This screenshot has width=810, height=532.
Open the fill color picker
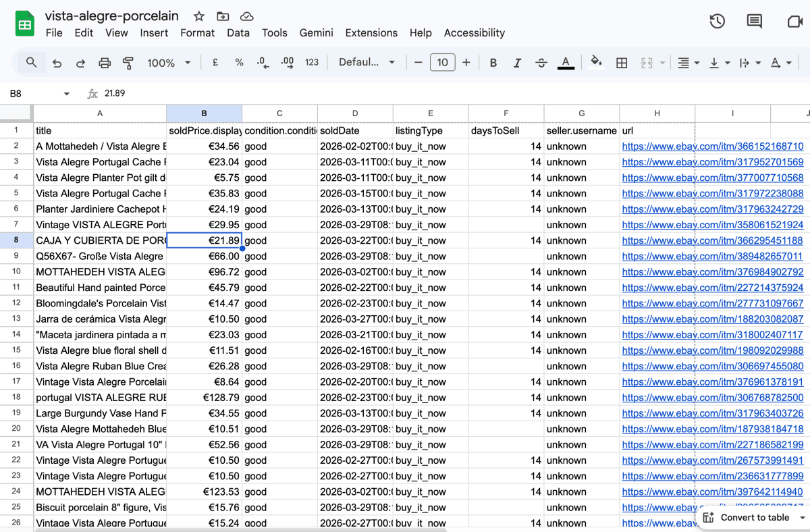[x=597, y=63]
